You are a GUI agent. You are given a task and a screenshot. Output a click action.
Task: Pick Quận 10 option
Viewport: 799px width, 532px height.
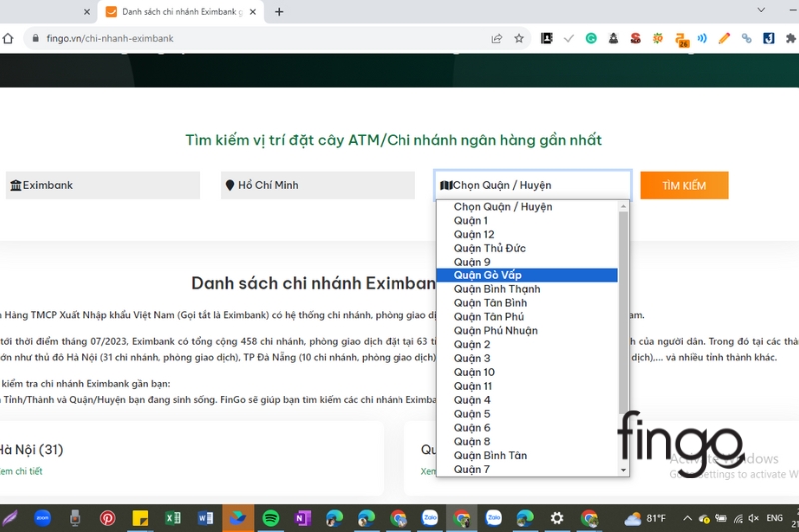point(527,372)
